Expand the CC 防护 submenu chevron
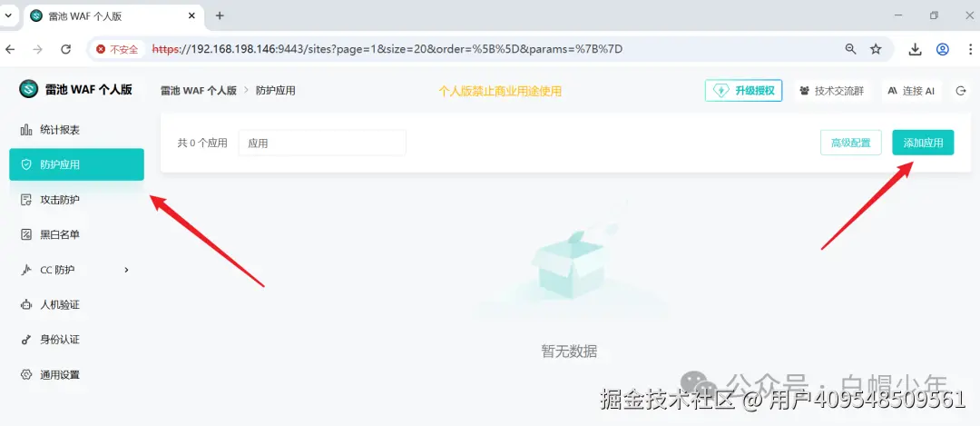The height and width of the screenshot is (426, 980). point(126,270)
